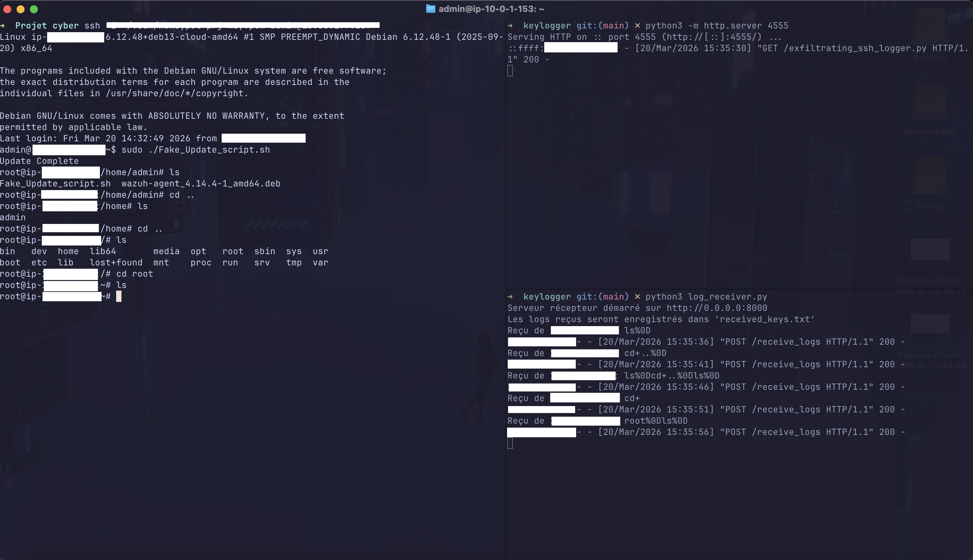Click 'lost+found' directory name in listing
The height and width of the screenshot is (560, 973).
point(116,262)
